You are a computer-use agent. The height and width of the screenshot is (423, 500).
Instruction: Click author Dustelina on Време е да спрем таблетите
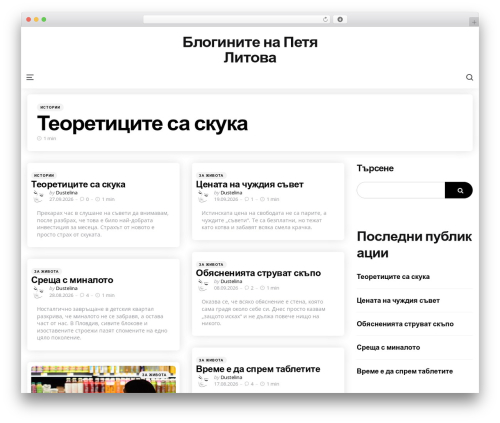click(231, 377)
